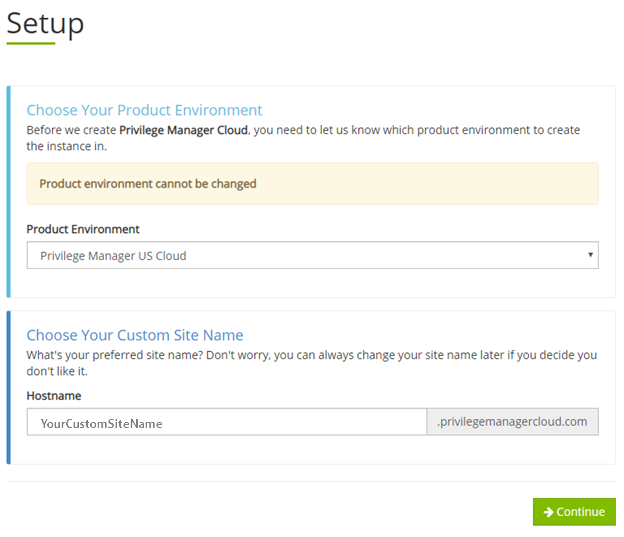Click the dark blue bar beside the site name section
Viewport: 624px width, 537px height.
(x=9, y=387)
